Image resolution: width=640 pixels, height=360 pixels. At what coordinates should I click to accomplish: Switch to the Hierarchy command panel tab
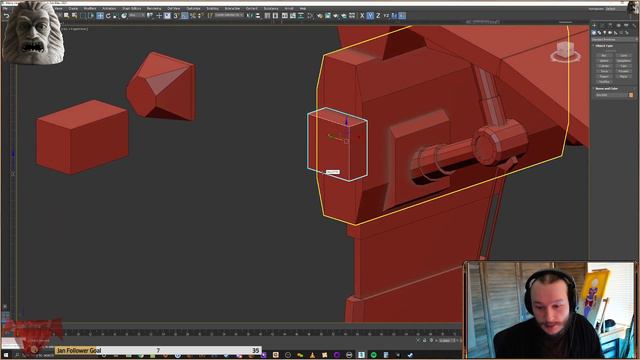point(610,25)
